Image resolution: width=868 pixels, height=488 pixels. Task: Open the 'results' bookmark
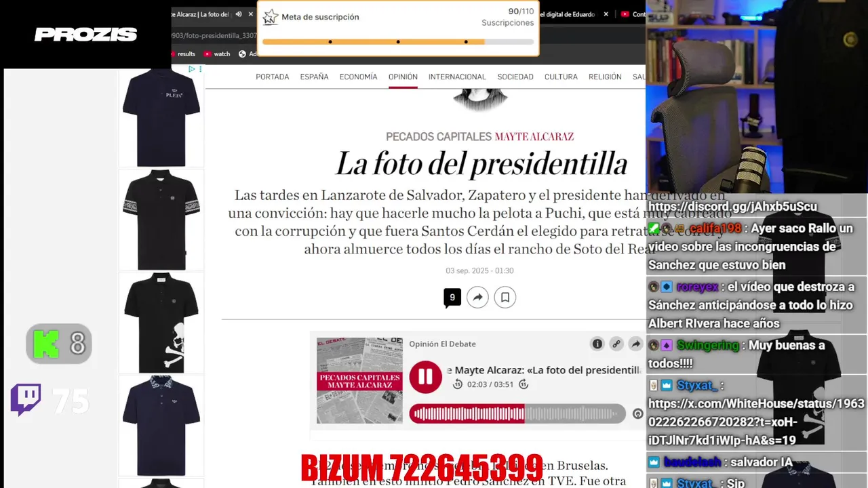pyautogui.click(x=183, y=54)
